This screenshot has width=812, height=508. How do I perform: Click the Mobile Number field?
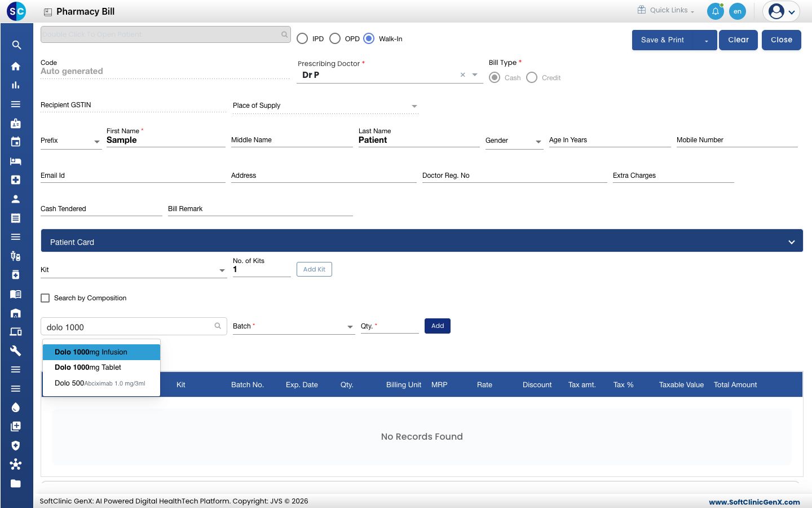click(737, 140)
